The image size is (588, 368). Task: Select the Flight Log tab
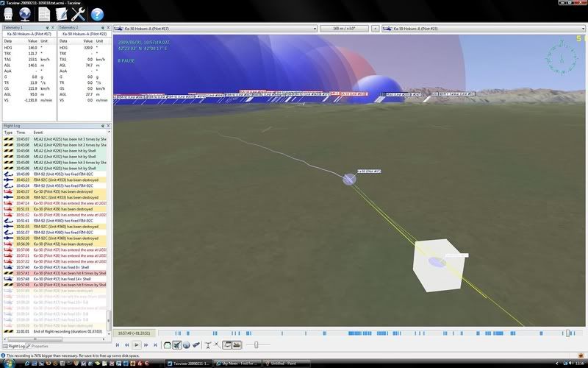coord(15,345)
